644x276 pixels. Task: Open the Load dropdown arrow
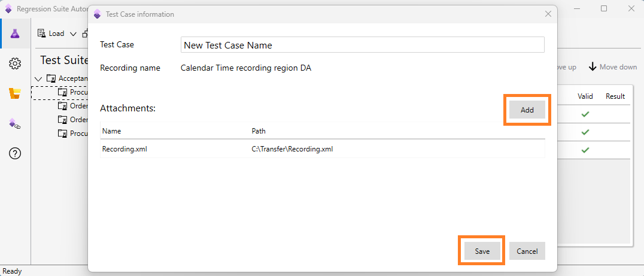pos(73,34)
